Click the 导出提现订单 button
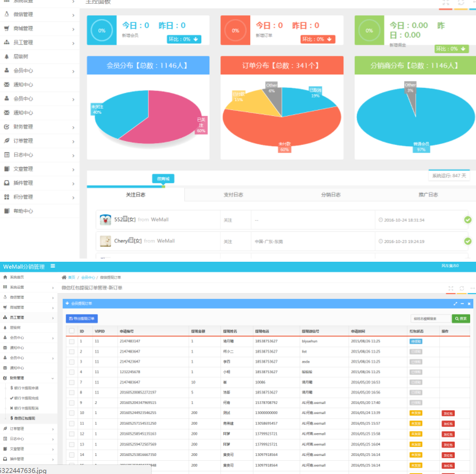 click(x=81, y=319)
